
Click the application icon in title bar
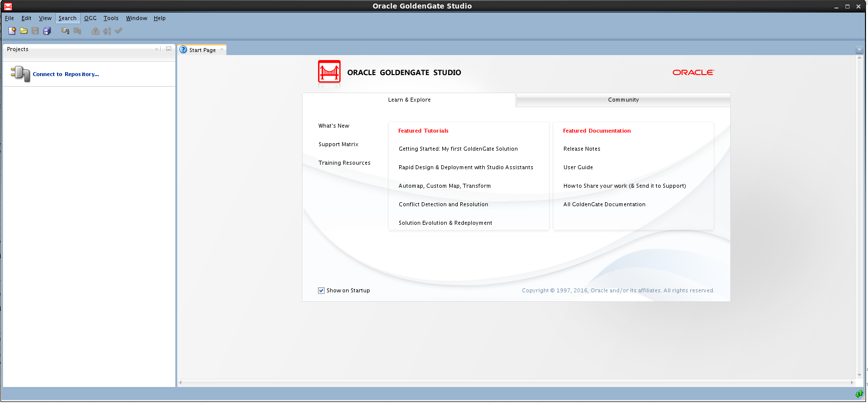pos(8,7)
